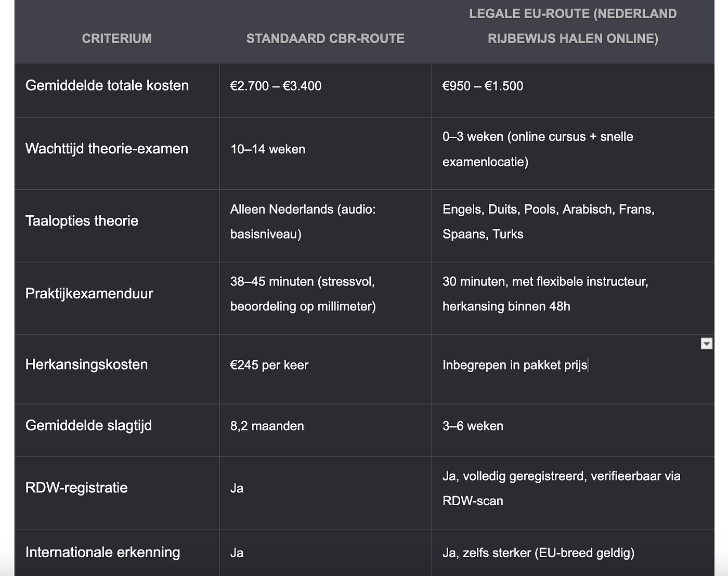Click the 0–3 weken online cursus cell
The width and height of the screenshot is (728, 576).
[x=538, y=149]
